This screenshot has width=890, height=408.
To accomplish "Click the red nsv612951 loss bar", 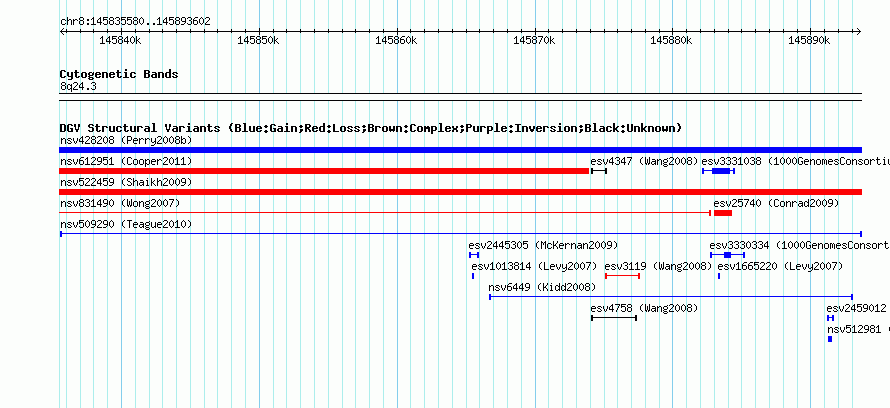I will point(324,171).
